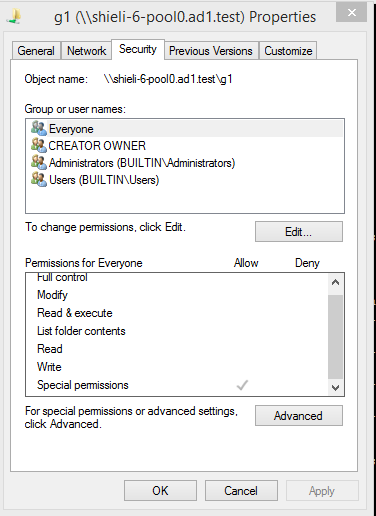Click the permissions list scroll-up arrow
376x516 pixels.
tap(335, 283)
